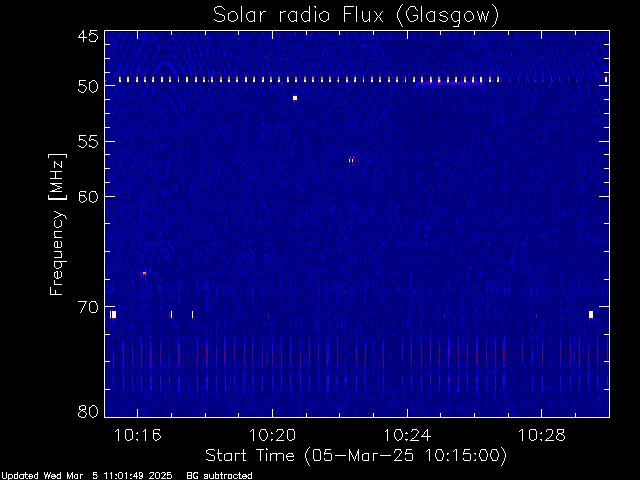Click the '55' frequency tick label
The image size is (640, 480).
click(x=88, y=142)
